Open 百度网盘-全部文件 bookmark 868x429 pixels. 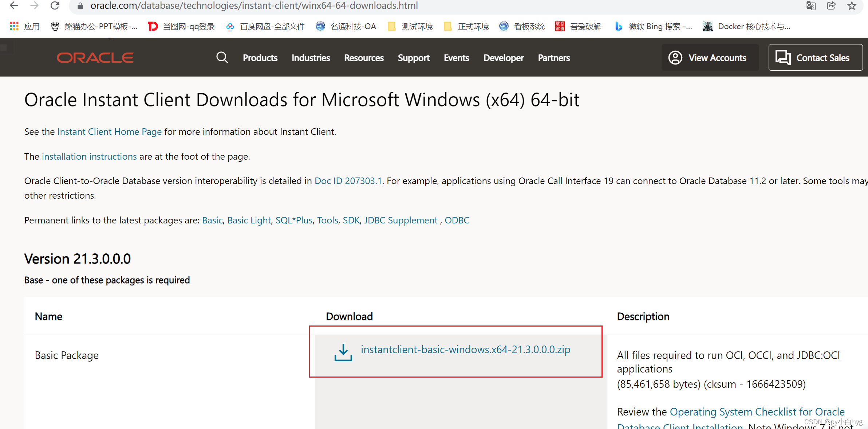(265, 26)
